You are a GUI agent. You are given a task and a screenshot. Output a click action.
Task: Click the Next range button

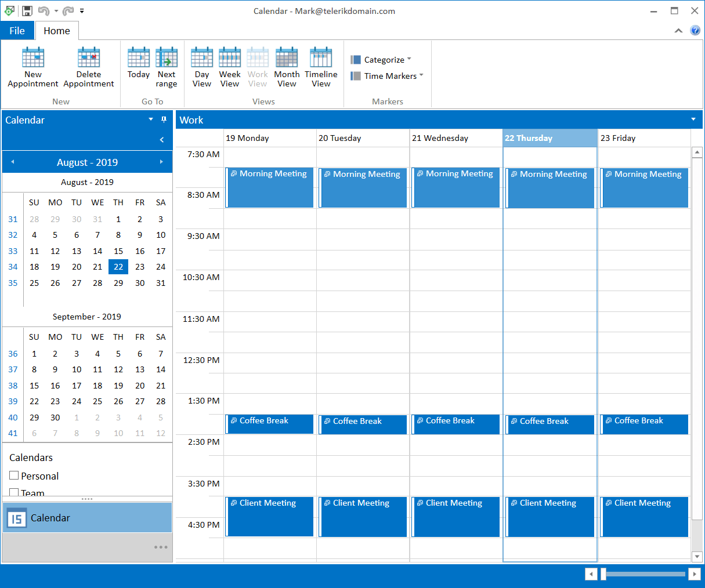167,66
